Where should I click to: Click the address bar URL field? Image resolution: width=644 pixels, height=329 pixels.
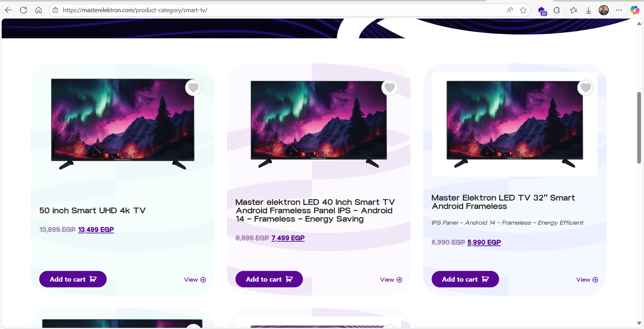pos(278,10)
